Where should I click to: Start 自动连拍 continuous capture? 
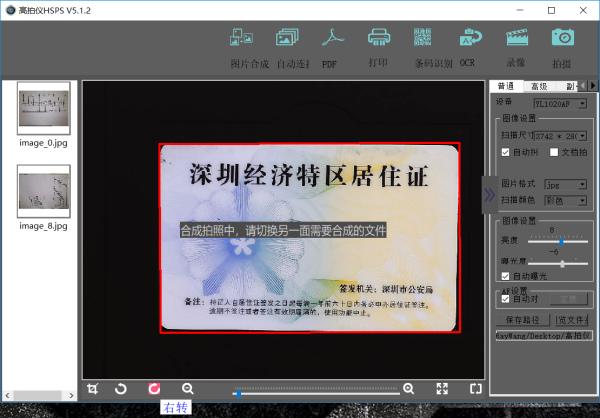[287, 37]
